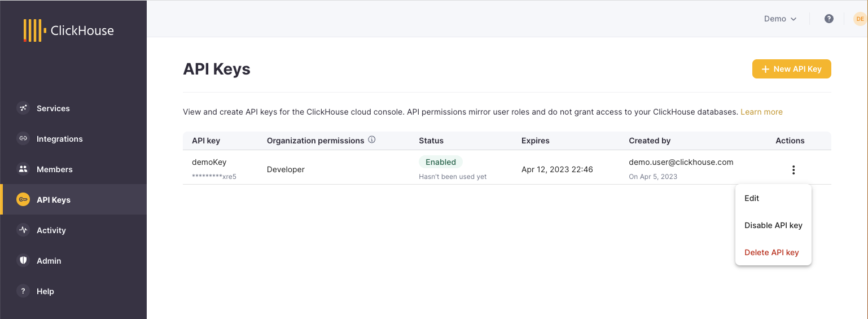
Task: Expand the Demo organization dropdown
Action: [x=781, y=19]
